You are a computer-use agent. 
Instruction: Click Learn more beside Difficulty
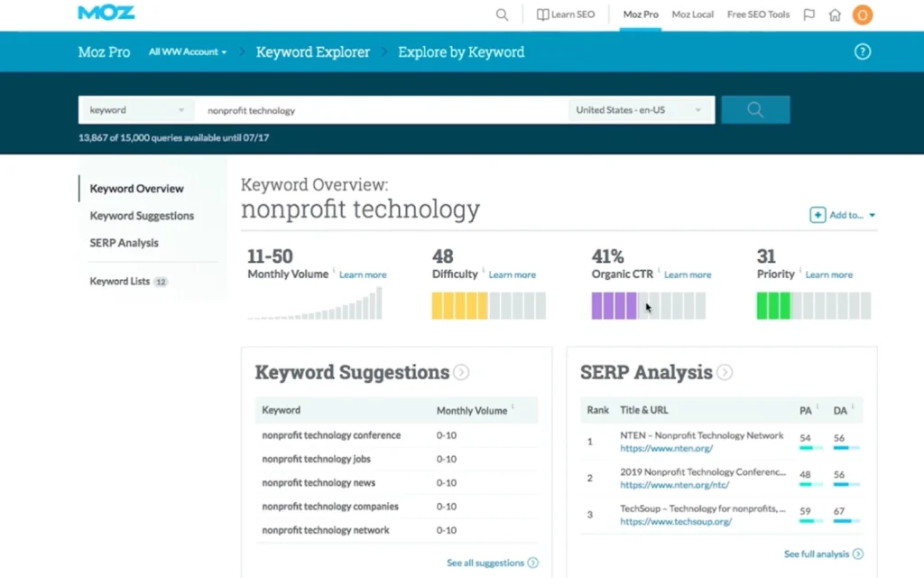(513, 275)
